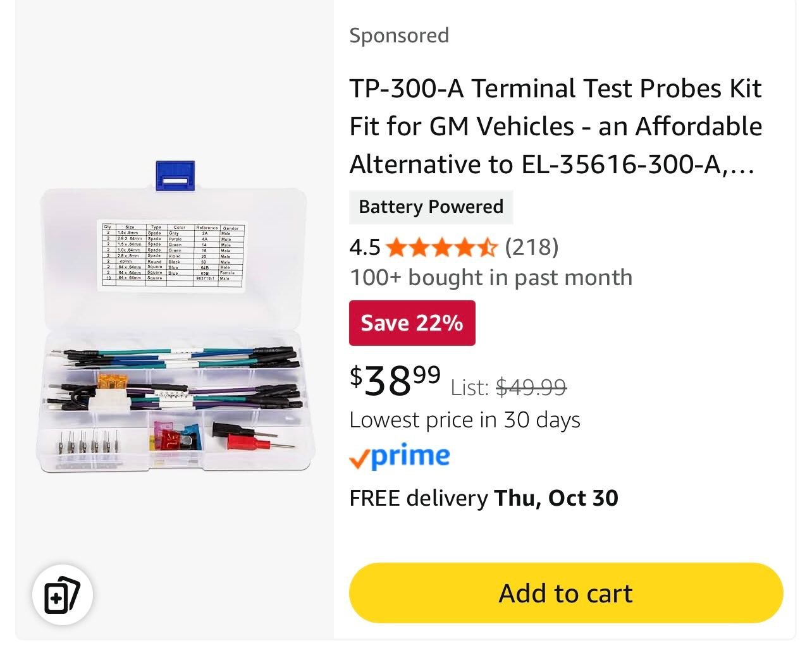
Task: Tap the similar-items cards icon
Action: (63, 595)
